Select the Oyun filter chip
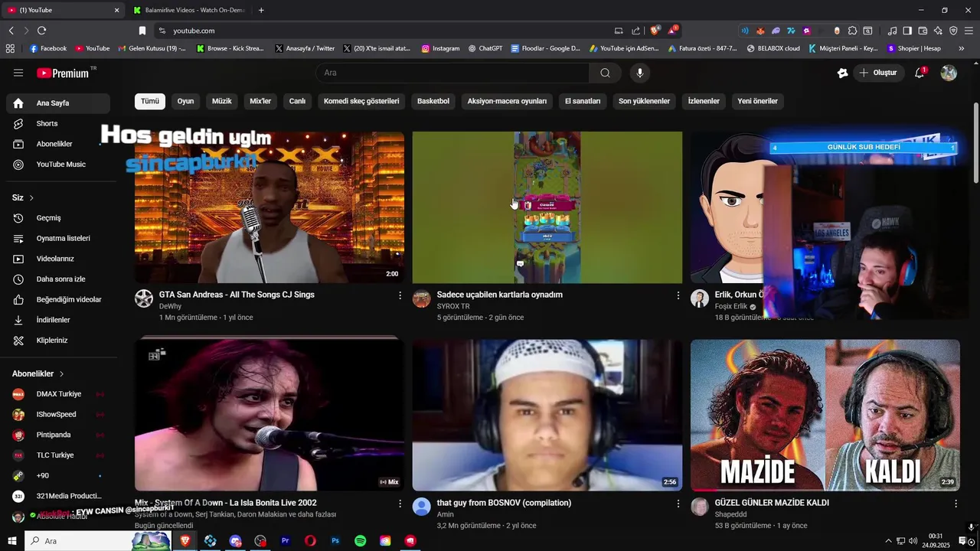This screenshot has height=551, width=980. pyautogui.click(x=185, y=101)
